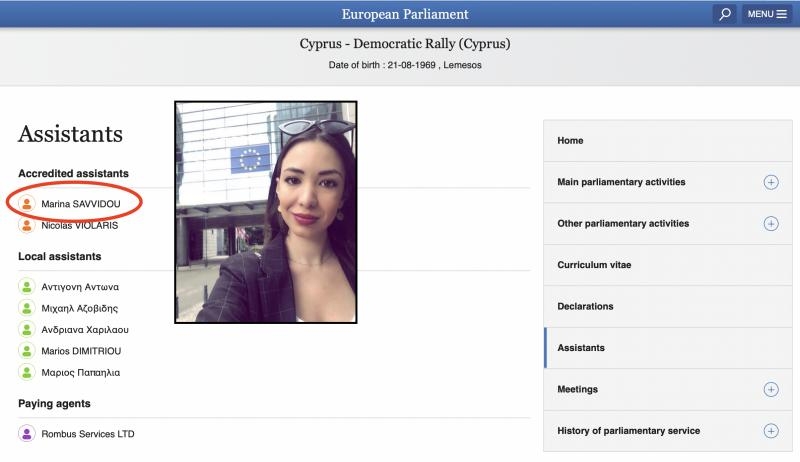Select the name Marios DIMITRIOU

[x=81, y=351]
